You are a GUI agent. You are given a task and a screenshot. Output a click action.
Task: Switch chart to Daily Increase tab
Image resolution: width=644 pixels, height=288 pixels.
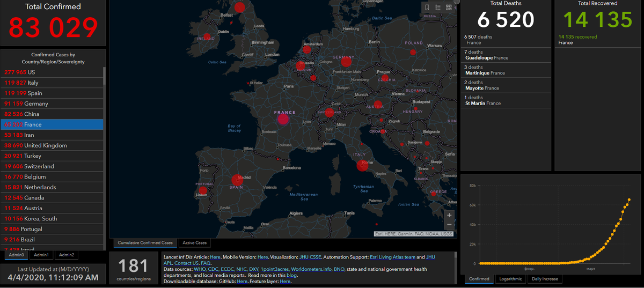click(545, 279)
